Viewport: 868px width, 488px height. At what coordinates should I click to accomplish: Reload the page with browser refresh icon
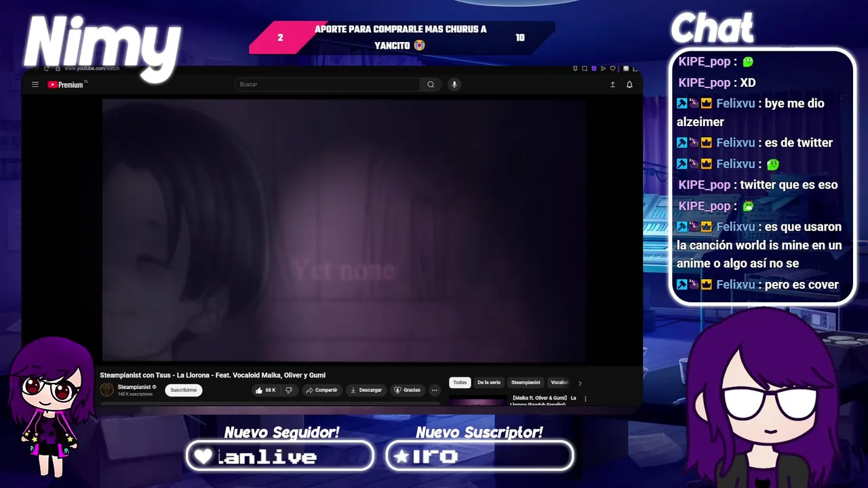pyautogui.click(x=46, y=68)
